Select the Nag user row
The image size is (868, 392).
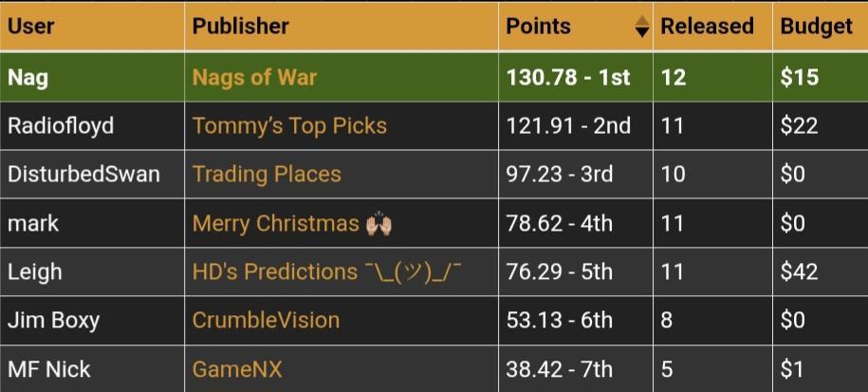tap(28, 77)
